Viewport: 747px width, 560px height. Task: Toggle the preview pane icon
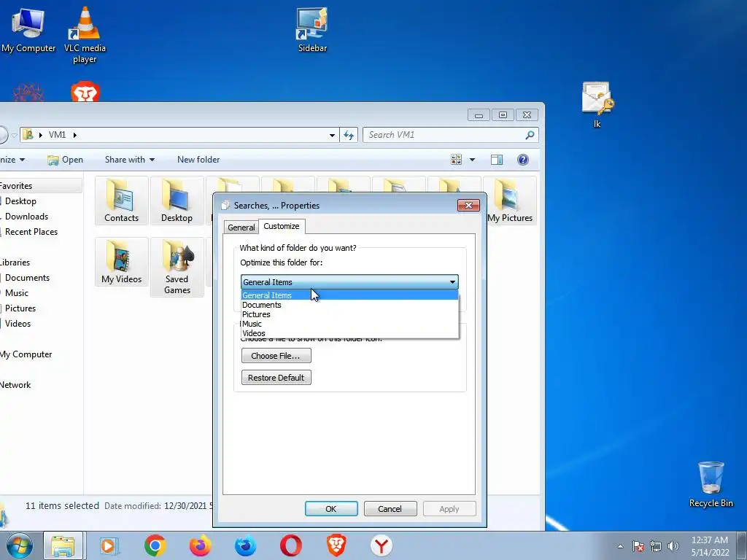[496, 160]
